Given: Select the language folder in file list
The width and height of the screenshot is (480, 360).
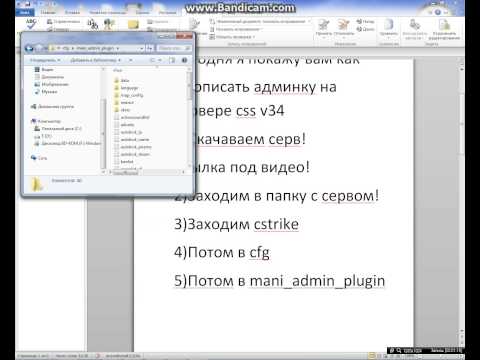Looking at the screenshot, I should [x=126, y=88].
